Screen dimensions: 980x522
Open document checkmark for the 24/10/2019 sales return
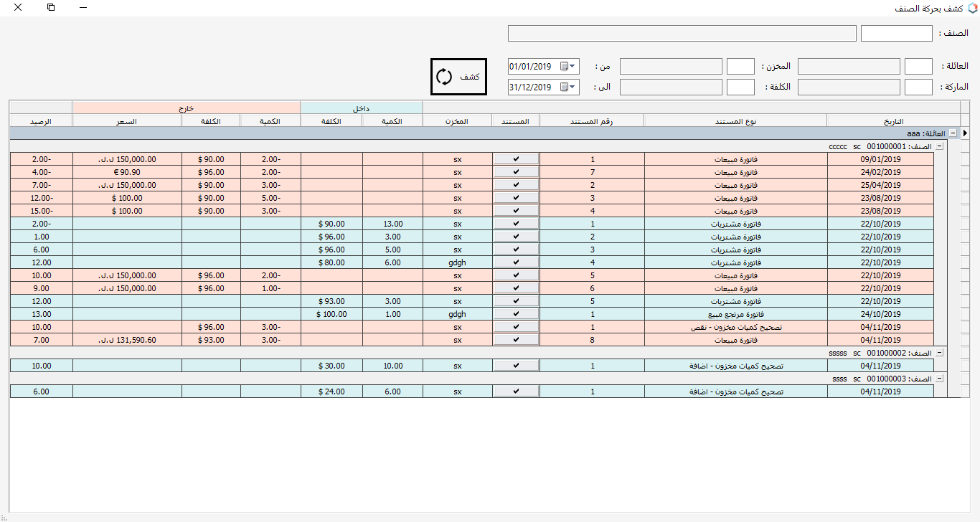coord(516,314)
